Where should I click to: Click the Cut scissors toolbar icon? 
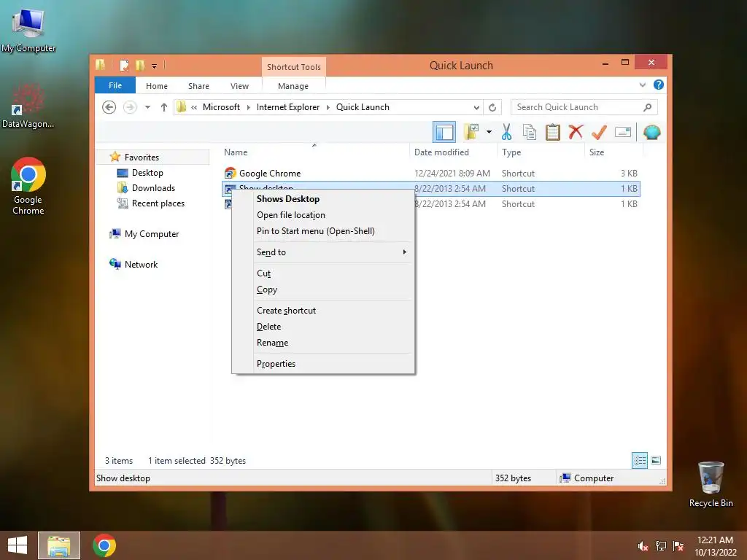[x=506, y=132]
